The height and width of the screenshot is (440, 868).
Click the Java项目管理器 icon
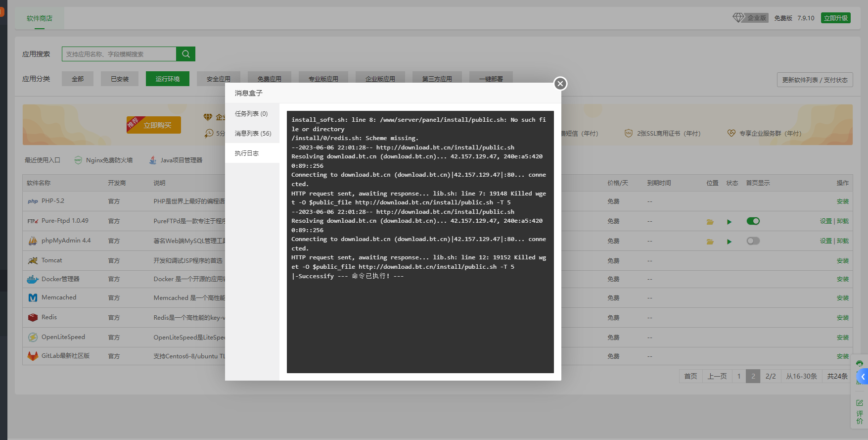pos(152,160)
